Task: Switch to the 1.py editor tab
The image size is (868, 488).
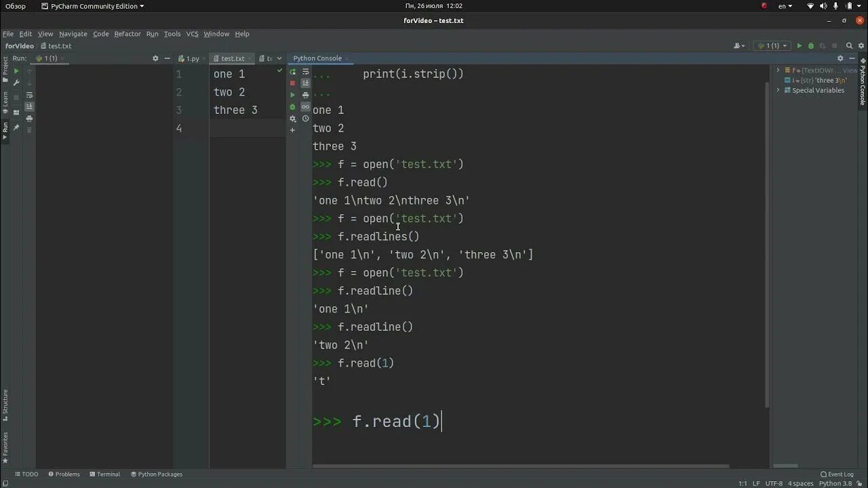Action: click(189, 59)
